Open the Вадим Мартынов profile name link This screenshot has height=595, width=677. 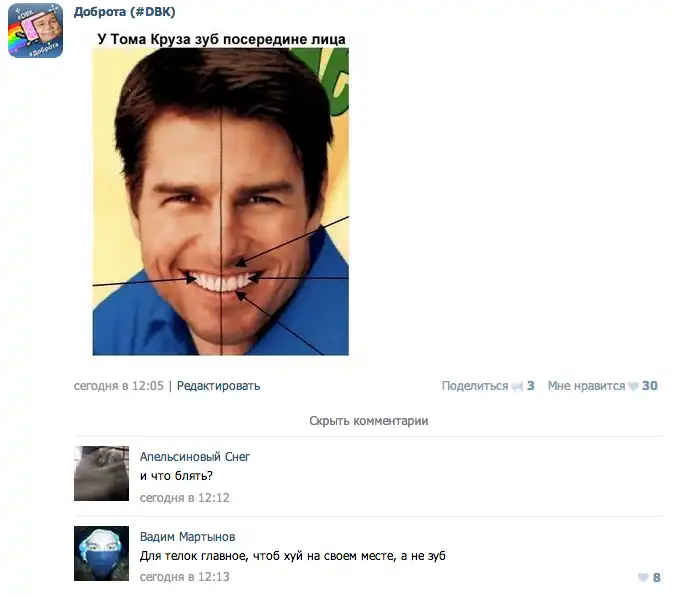pos(188,537)
